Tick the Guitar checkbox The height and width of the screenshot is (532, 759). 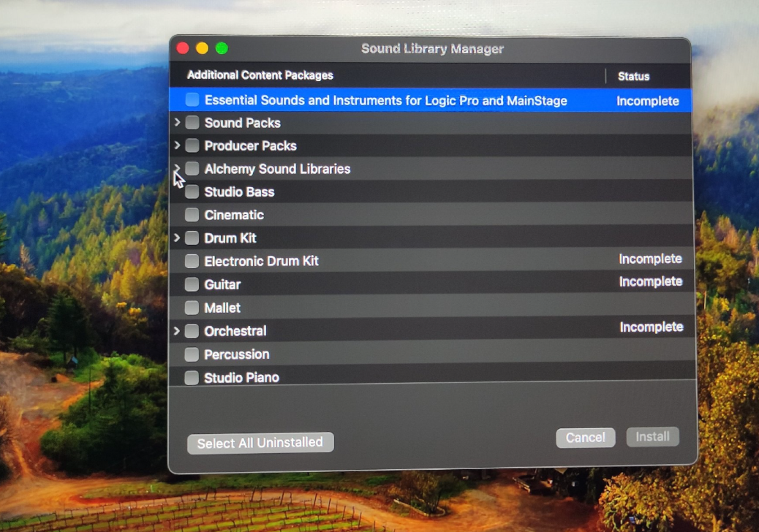192,284
